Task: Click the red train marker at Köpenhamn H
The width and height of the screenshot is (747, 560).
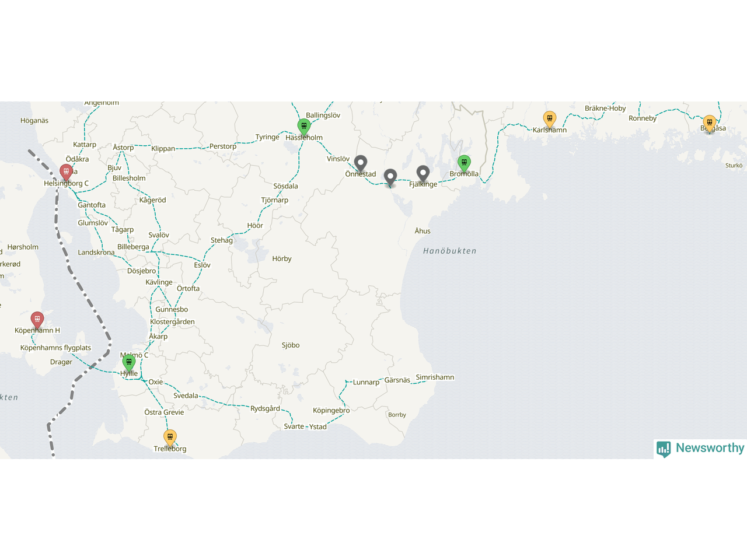Action: point(37,320)
